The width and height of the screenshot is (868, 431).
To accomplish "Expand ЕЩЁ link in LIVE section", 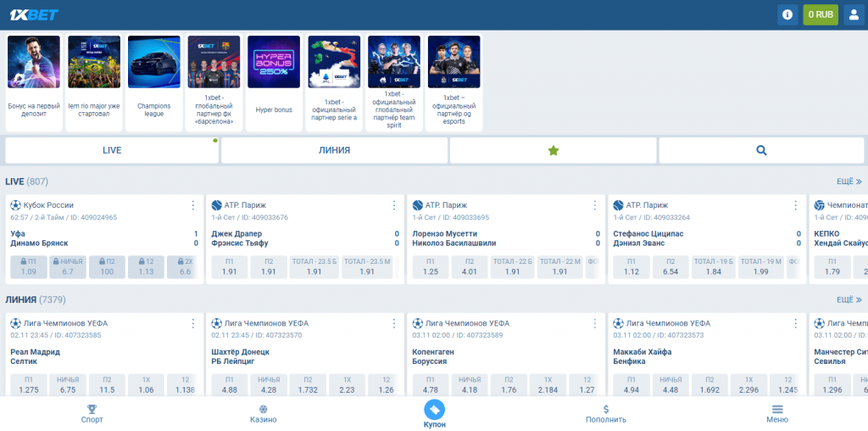I will pyautogui.click(x=849, y=182).
